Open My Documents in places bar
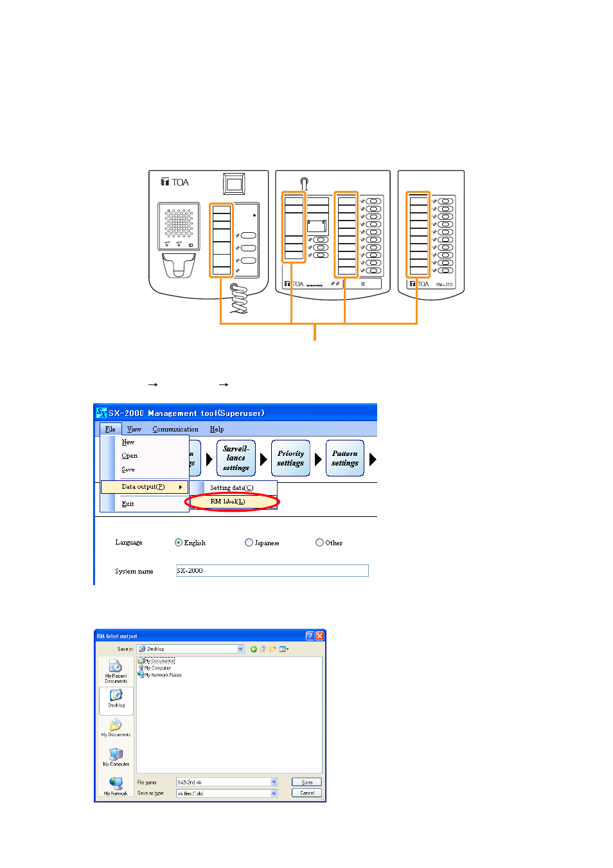The height and width of the screenshot is (868, 613). [116, 728]
